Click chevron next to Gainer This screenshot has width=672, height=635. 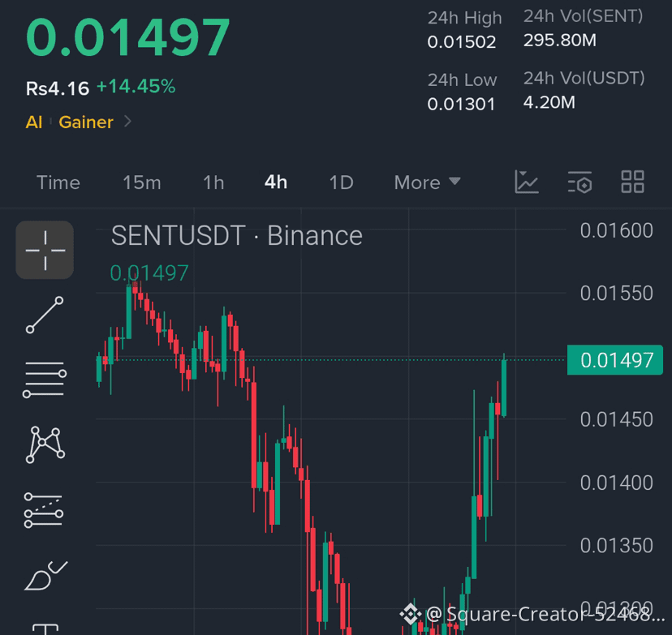point(127,122)
